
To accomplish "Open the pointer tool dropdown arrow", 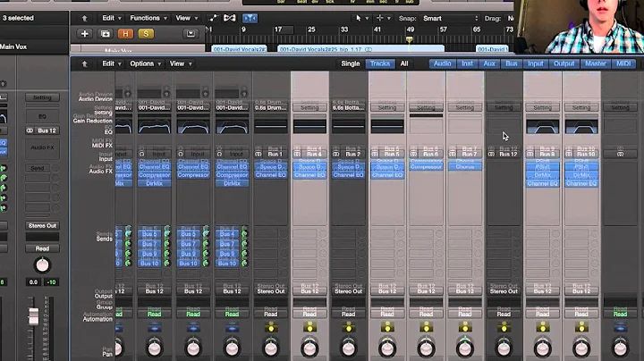I will coord(368,19).
